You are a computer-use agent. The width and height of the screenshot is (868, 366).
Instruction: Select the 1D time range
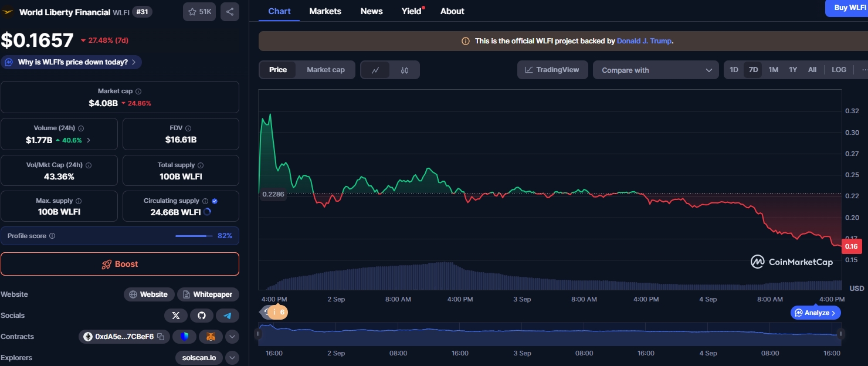734,70
